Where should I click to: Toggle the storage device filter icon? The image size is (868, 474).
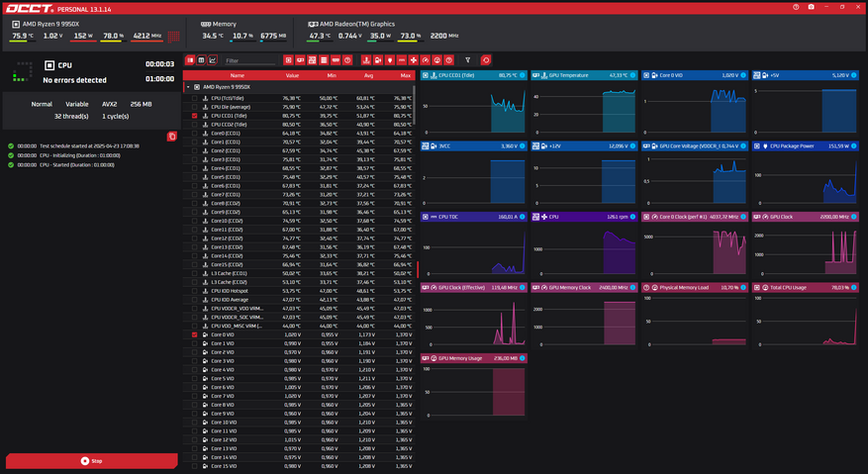point(324,59)
